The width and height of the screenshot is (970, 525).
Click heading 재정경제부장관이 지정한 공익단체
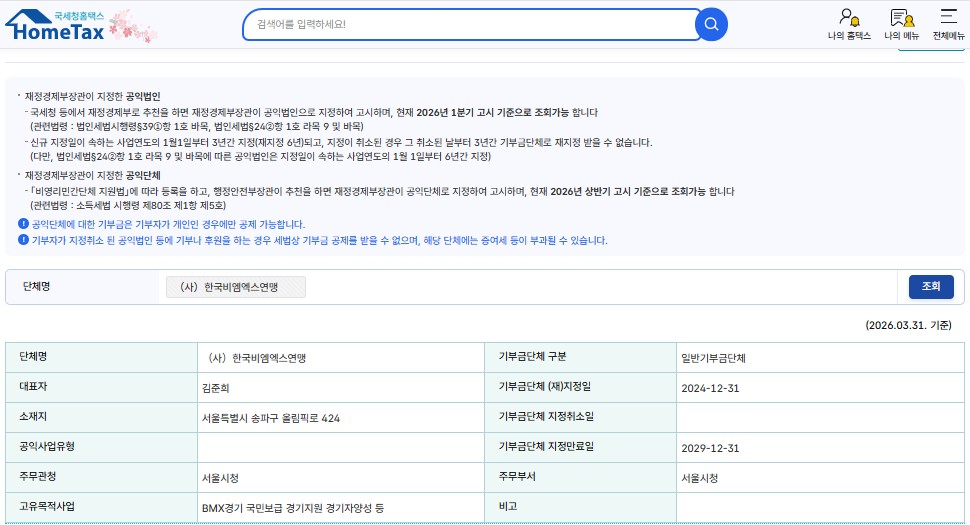[92, 175]
